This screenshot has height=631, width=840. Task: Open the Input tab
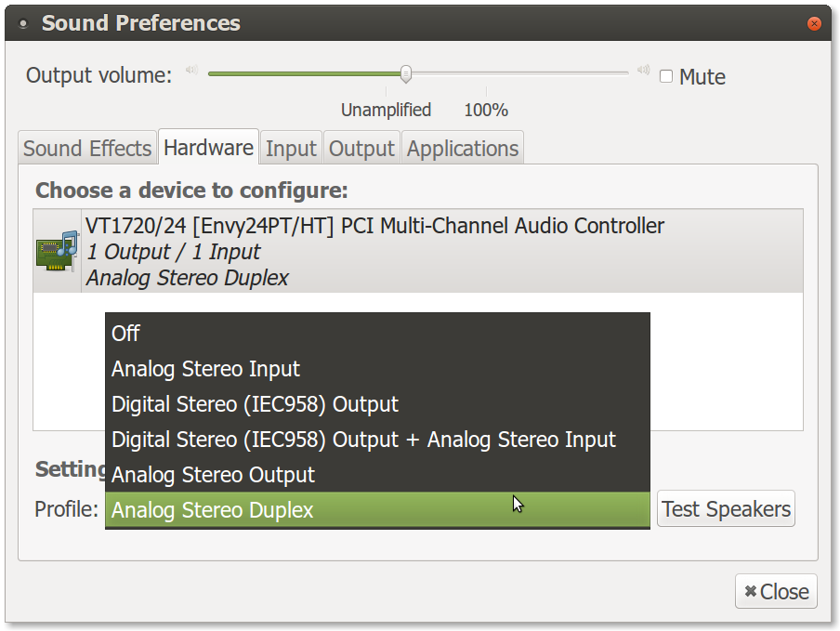[291, 148]
